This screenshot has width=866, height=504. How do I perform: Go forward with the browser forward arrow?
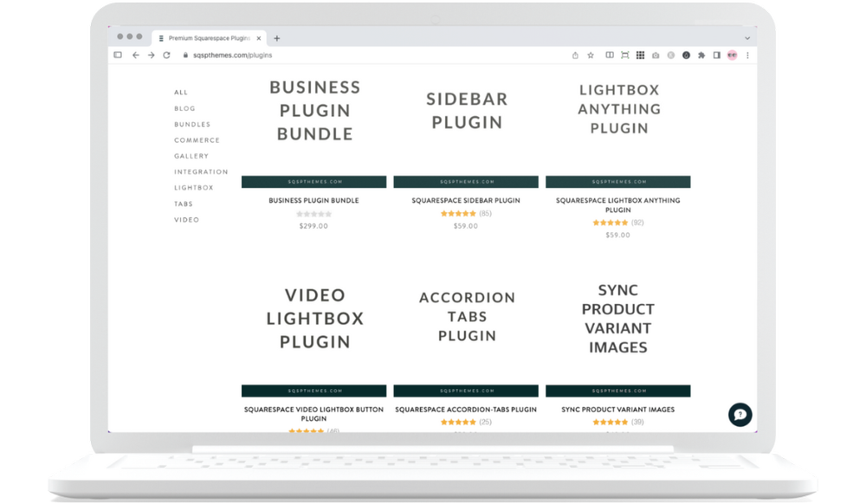pos(151,55)
